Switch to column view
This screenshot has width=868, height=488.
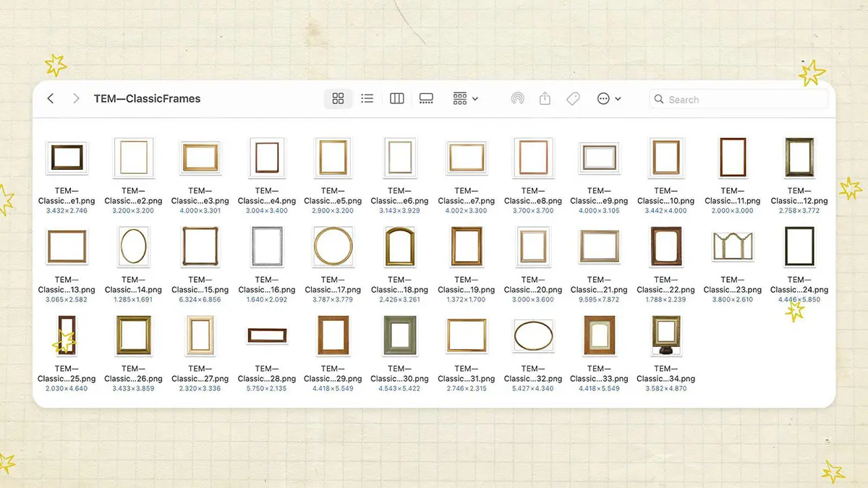pos(396,99)
